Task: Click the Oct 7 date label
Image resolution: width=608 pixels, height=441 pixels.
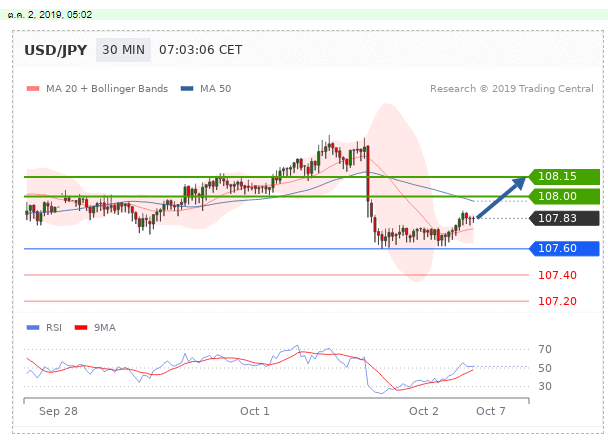Action: point(491,411)
